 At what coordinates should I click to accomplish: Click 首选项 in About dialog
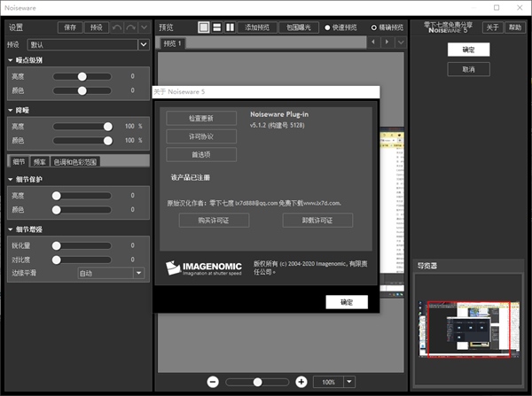[x=201, y=155]
